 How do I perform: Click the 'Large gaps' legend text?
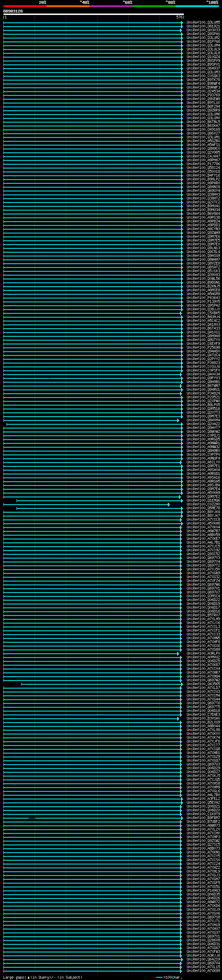[14, 977]
